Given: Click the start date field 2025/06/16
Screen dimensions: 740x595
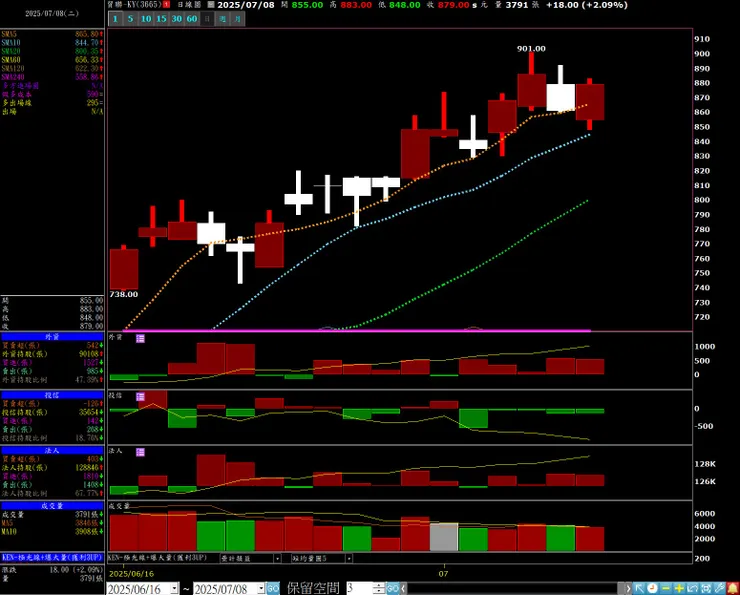Looking at the screenshot, I should [139, 589].
